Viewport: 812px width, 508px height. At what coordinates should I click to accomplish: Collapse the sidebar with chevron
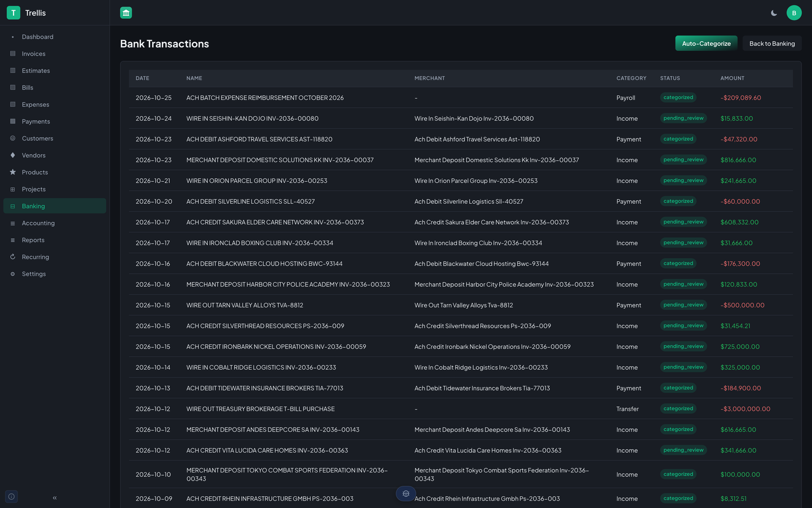click(55, 498)
